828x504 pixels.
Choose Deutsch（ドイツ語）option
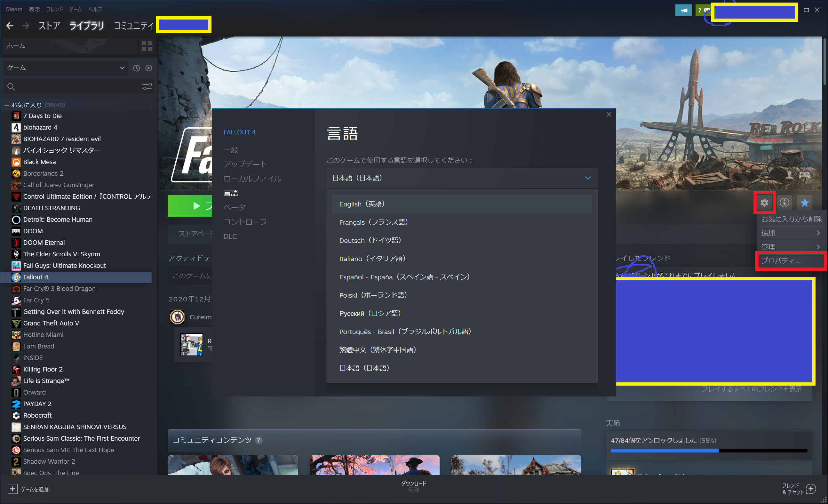462,241
